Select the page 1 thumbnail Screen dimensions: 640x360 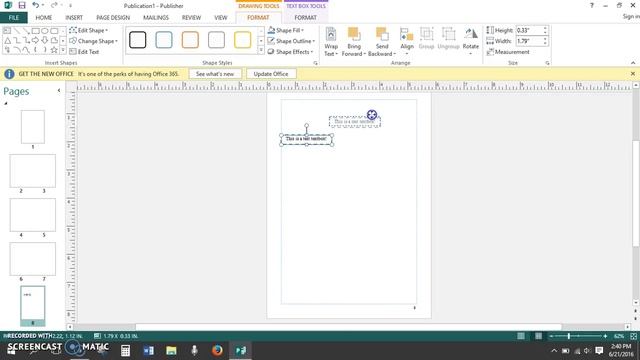click(33, 127)
